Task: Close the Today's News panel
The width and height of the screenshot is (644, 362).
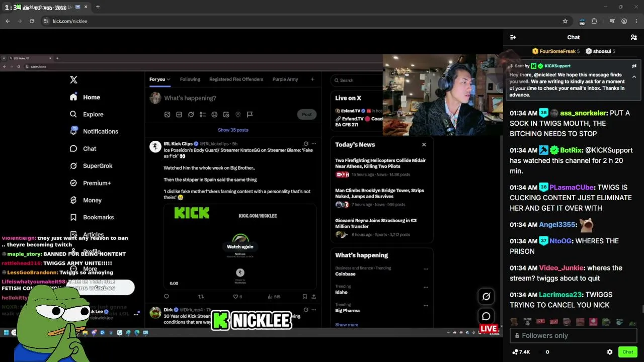Action: [424, 145]
